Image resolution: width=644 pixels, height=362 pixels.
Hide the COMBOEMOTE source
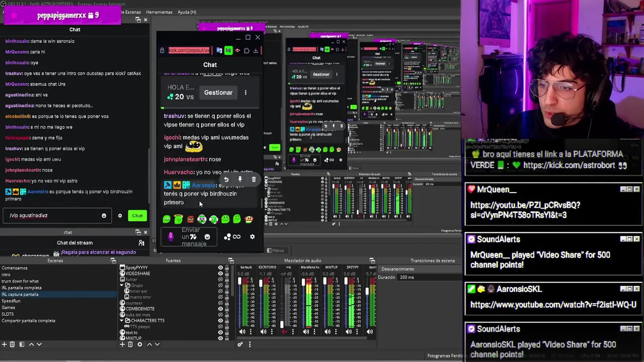point(220,309)
